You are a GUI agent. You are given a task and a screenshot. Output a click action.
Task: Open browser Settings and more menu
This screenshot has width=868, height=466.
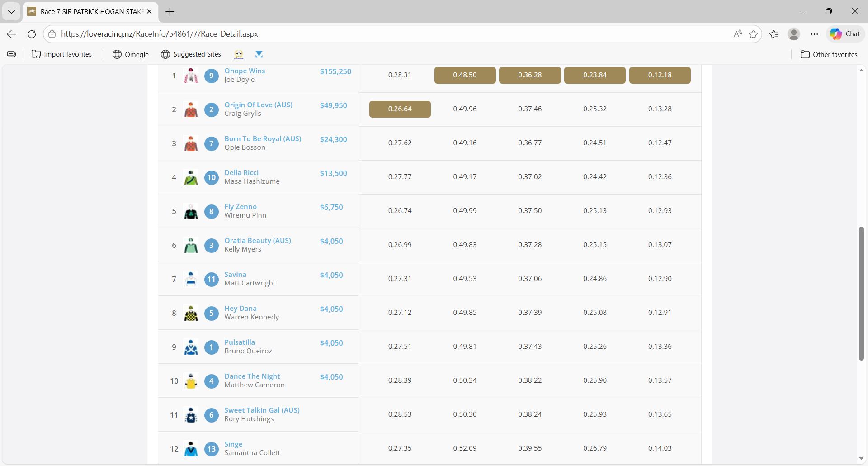click(x=815, y=34)
